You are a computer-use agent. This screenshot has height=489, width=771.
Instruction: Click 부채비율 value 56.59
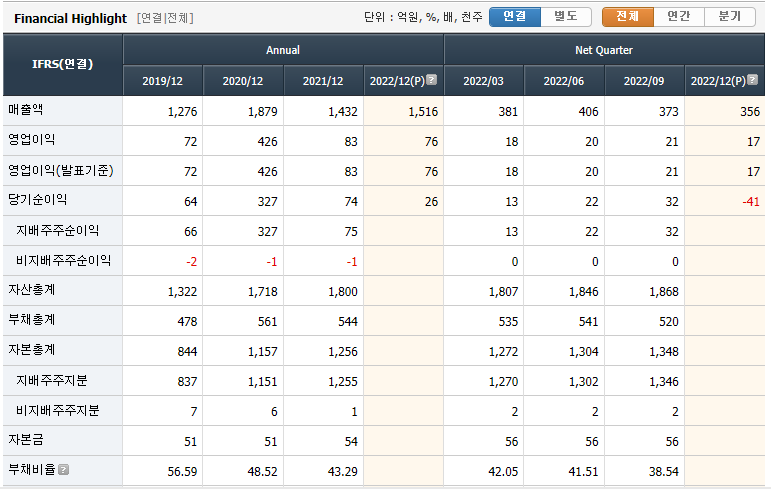(182, 472)
